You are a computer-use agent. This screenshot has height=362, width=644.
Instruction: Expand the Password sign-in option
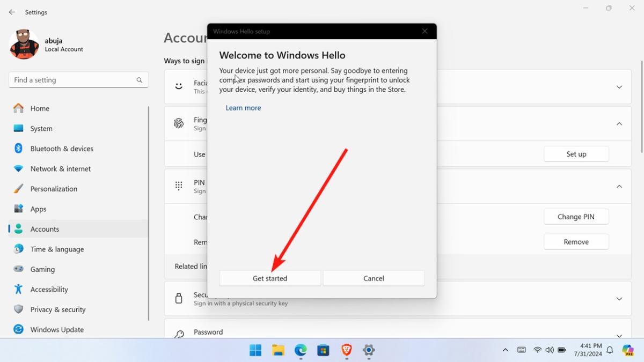coord(618,331)
